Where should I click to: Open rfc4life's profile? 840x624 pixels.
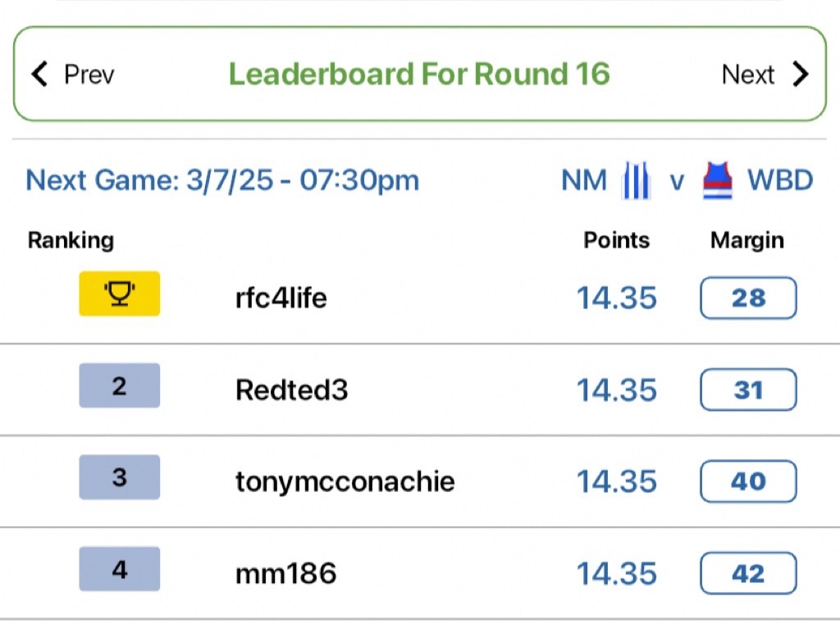(x=281, y=298)
